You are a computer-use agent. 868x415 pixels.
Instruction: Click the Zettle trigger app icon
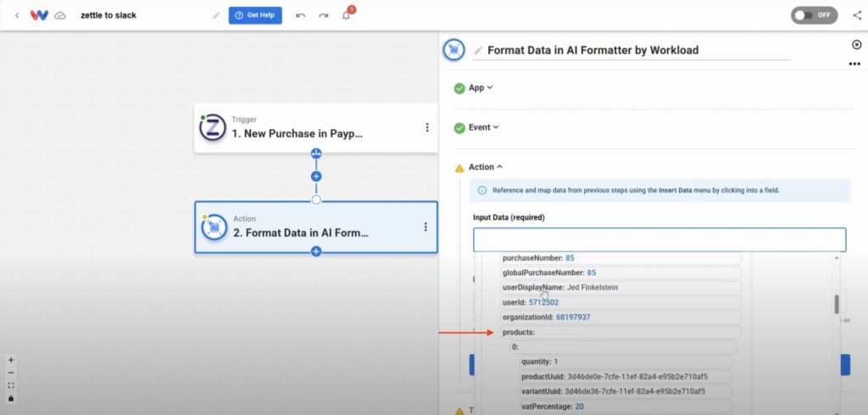click(x=213, y=127)
